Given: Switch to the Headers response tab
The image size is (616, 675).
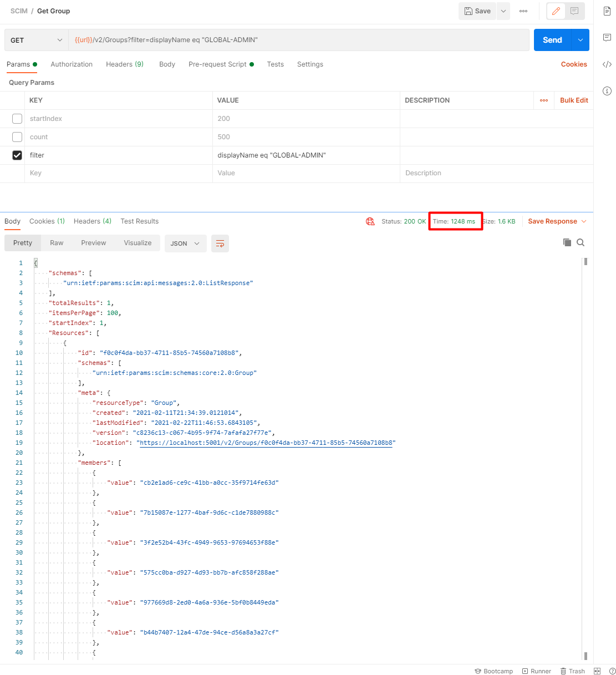Looking at the screenshot, I should (x=92, y=221).
